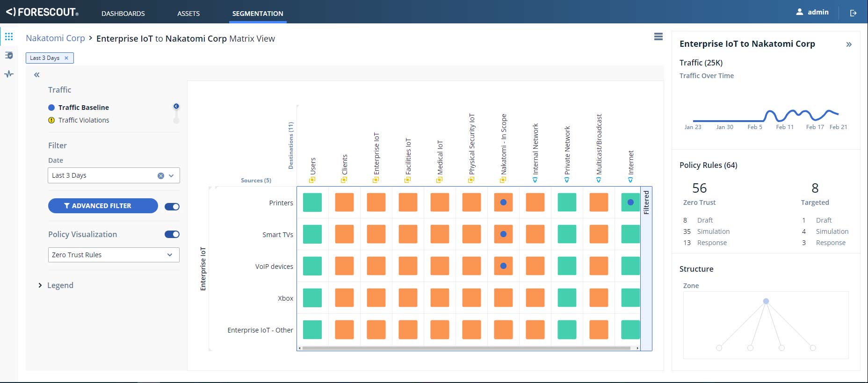The image size is (868, 383).
Task: Open the policy list sidebar icon
Action: (9, 55)
